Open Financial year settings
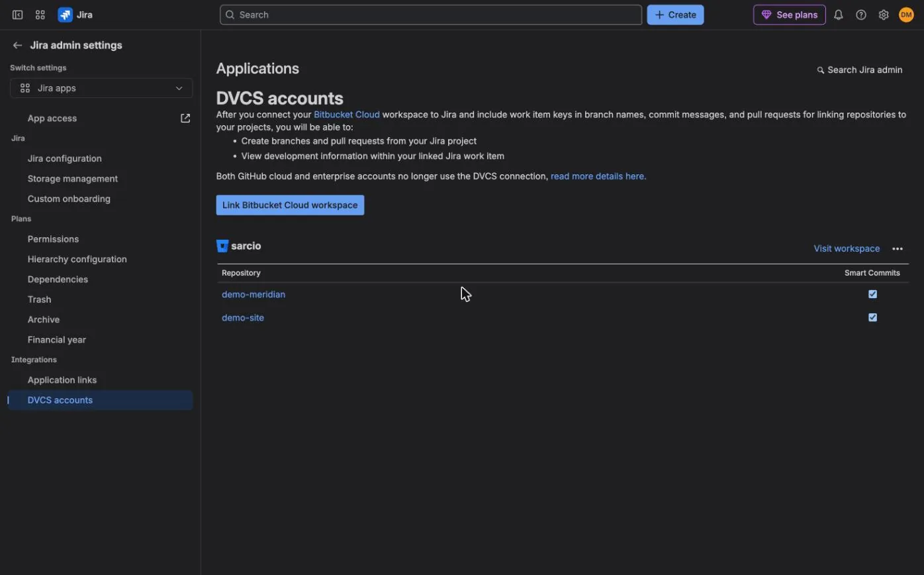This screenshot has height=575, width=924. pyautogui.click(x=57, y=339)
